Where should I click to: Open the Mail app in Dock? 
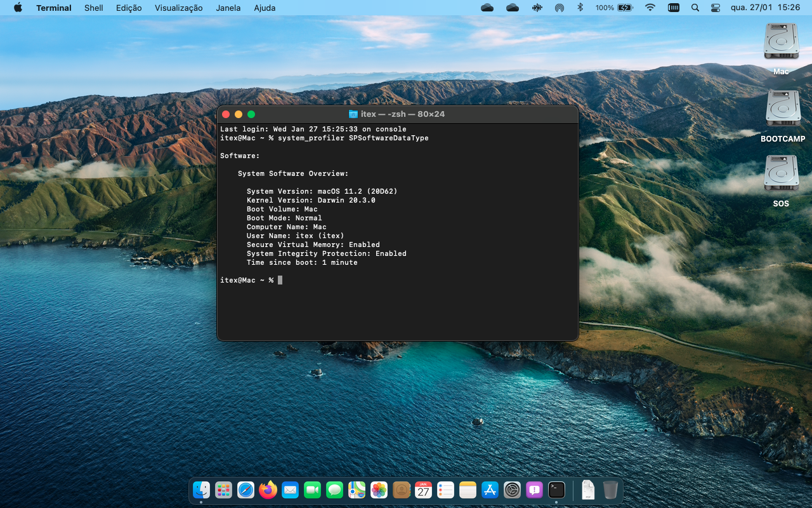click(x=290, y=490)
